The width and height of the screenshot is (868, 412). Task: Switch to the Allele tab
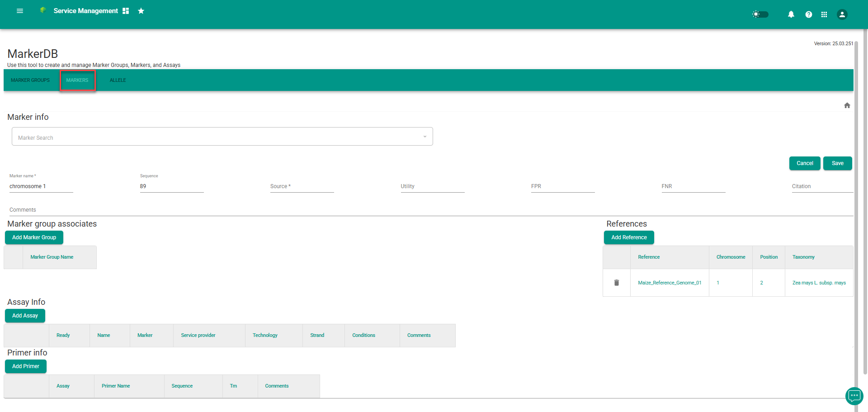click(x=118, y=80)
